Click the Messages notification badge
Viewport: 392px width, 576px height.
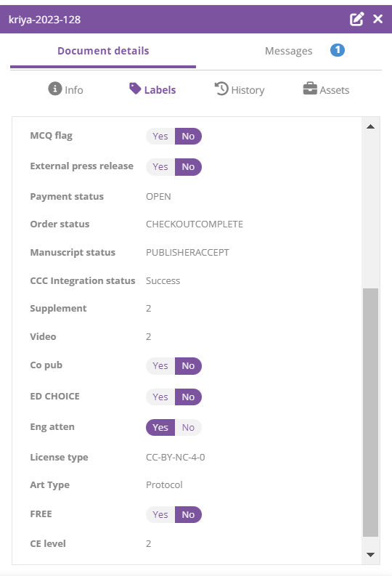point(338,50)
